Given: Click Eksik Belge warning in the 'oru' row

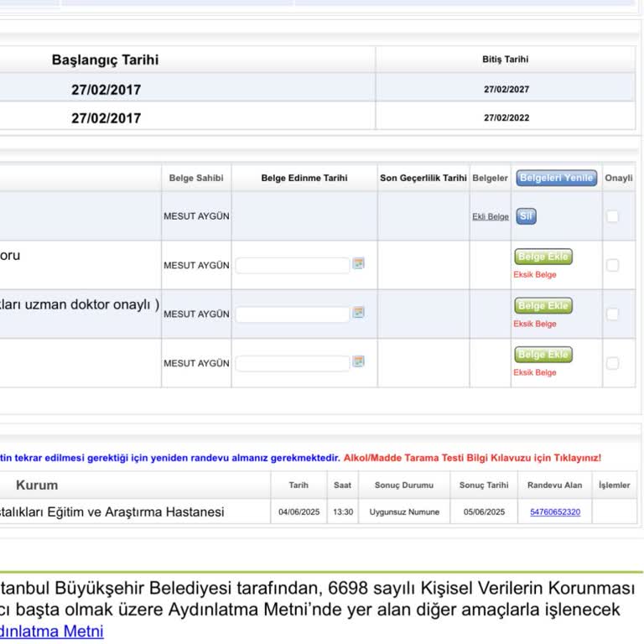Looking at the screenshot, I should [x=535, y=274].
